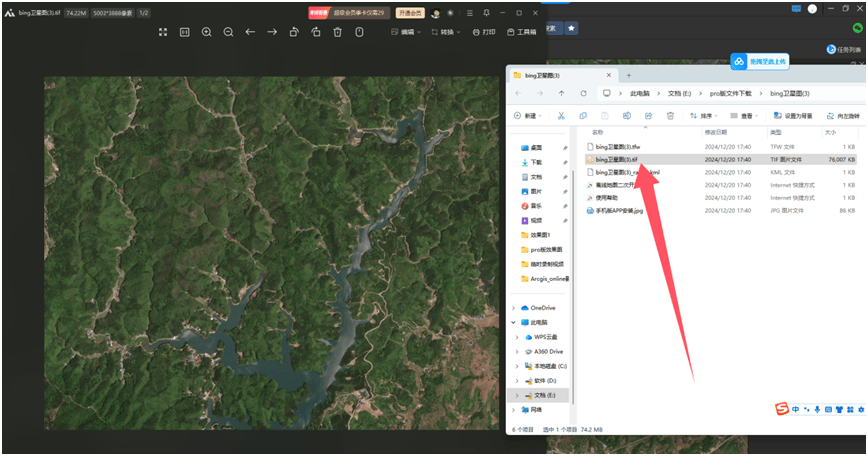Close the bing卫星图(3) Explorer tab
This screenshot has height=456, width=868.
(x=609, y=75)
